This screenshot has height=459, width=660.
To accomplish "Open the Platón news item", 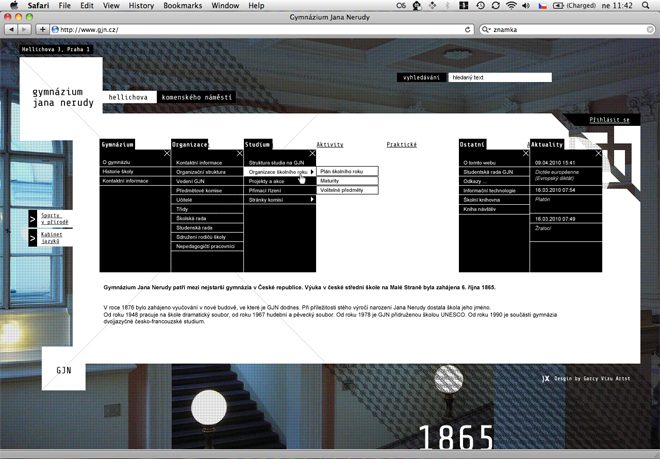I will click(x=542, y=199).
